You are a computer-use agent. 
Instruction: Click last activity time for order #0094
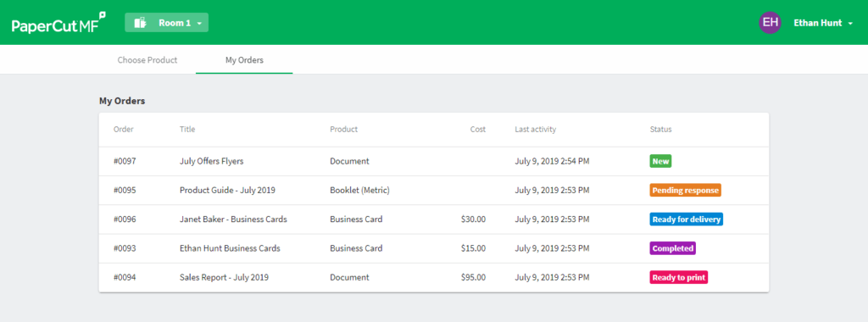coord(552,277)
